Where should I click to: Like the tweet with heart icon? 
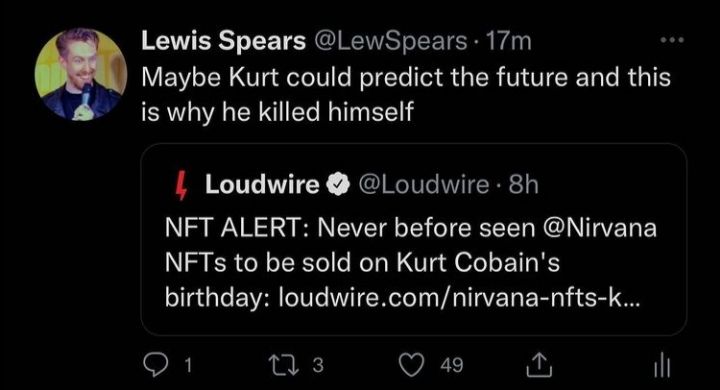pos(411,365)
